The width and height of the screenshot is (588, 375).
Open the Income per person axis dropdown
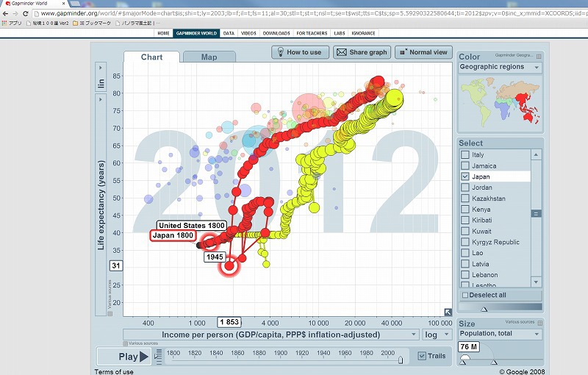click(x=270, y=335)
